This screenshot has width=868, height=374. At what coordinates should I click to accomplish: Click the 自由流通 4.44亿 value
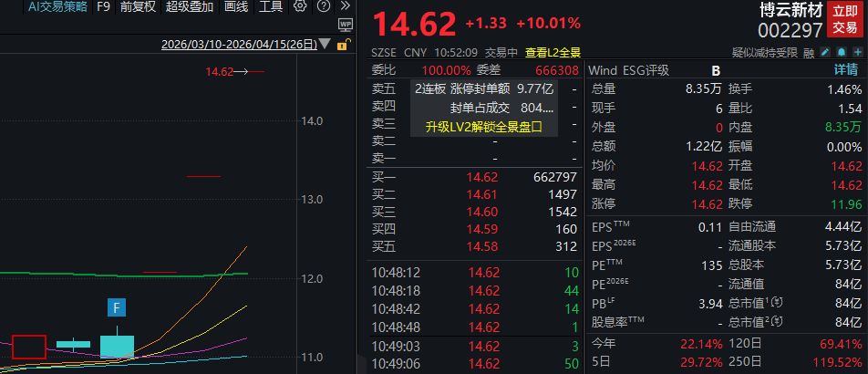coord(843,226)
